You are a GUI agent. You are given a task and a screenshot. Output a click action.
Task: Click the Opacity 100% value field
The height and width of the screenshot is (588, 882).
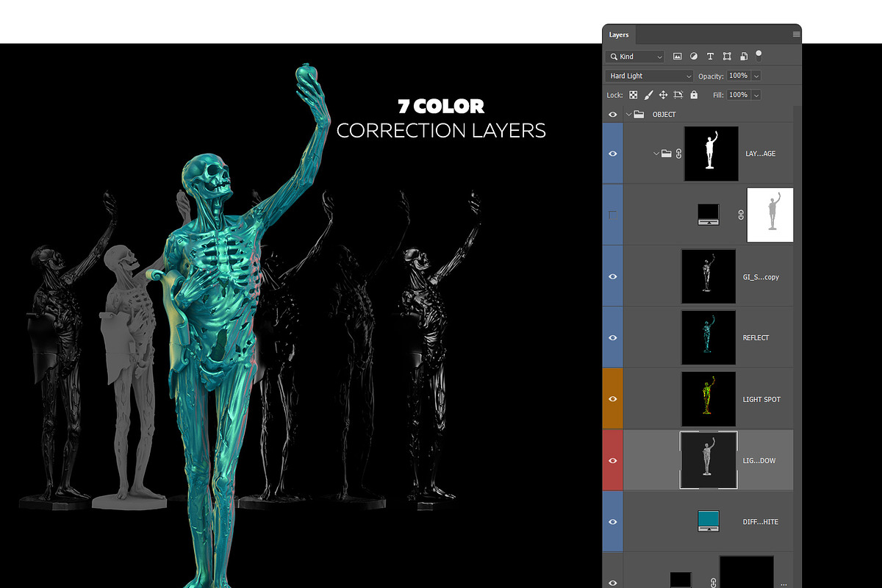point(739,76)
